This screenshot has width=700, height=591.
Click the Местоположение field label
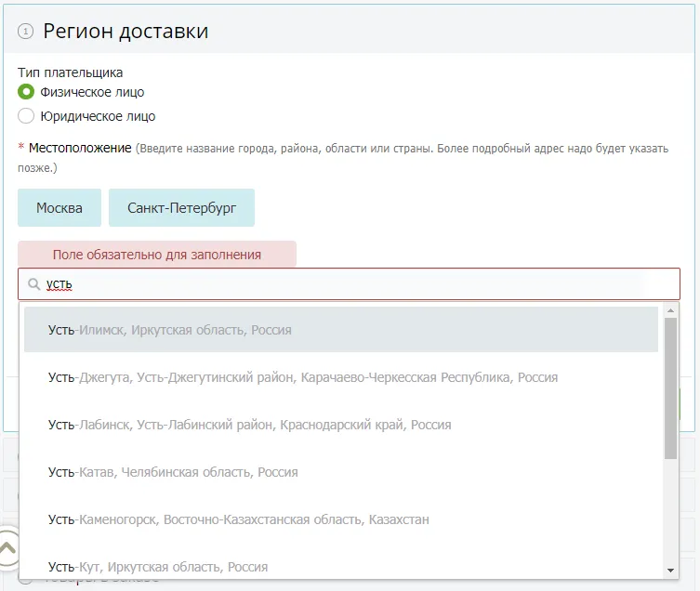80,148
